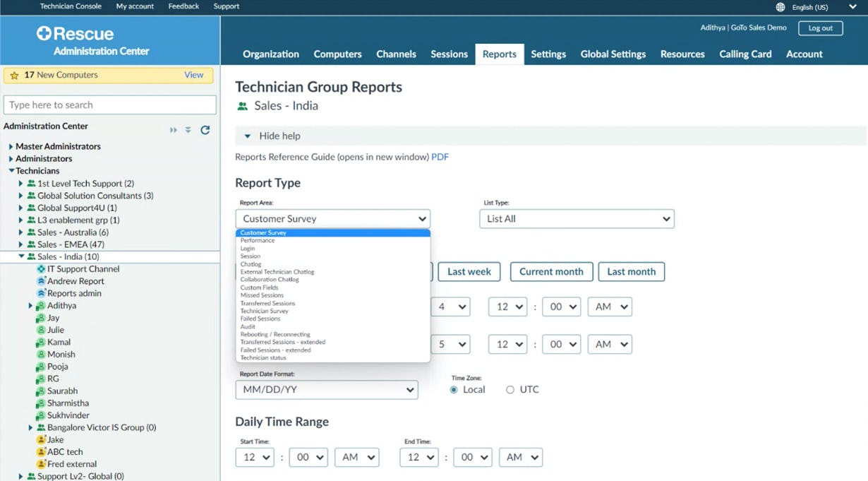Image resolution: width=868 pixels, height=481 pixels.
Task: Choose Chatlog from the report list
Action: 251,264
